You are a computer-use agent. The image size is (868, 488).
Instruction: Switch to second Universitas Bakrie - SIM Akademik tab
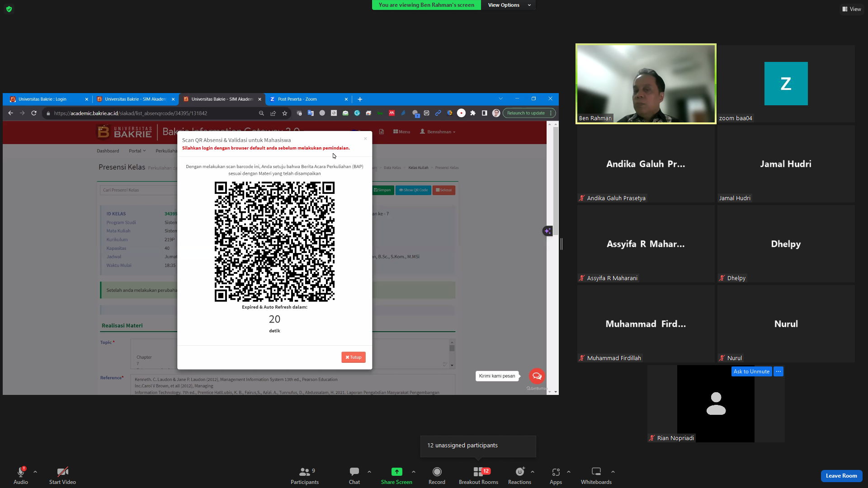click(222, 99)
